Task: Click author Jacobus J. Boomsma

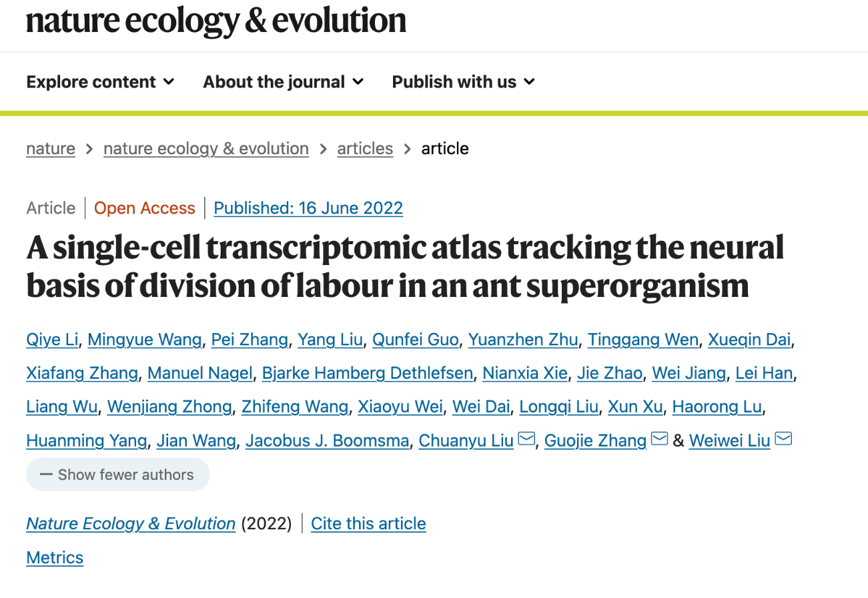Action: pyautogui.click(x=327, y=440)
